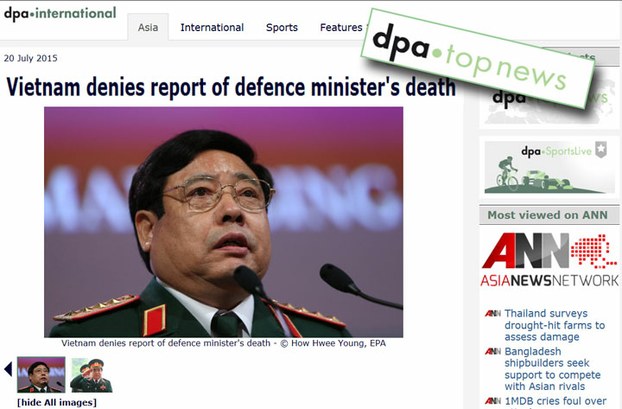Select the saluting officers thumbnail
Viewport: 622px width, 409px height.
pyautogui.click(x=91, y=375)
